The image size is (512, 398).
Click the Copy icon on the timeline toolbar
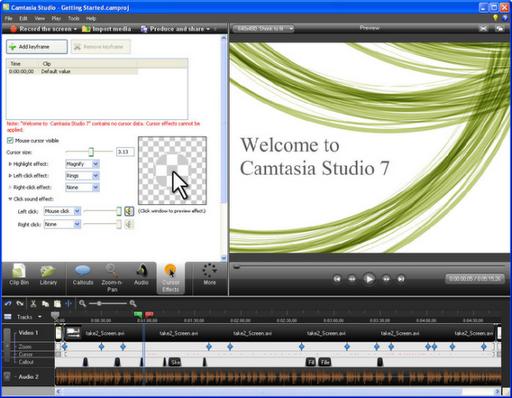45,304
